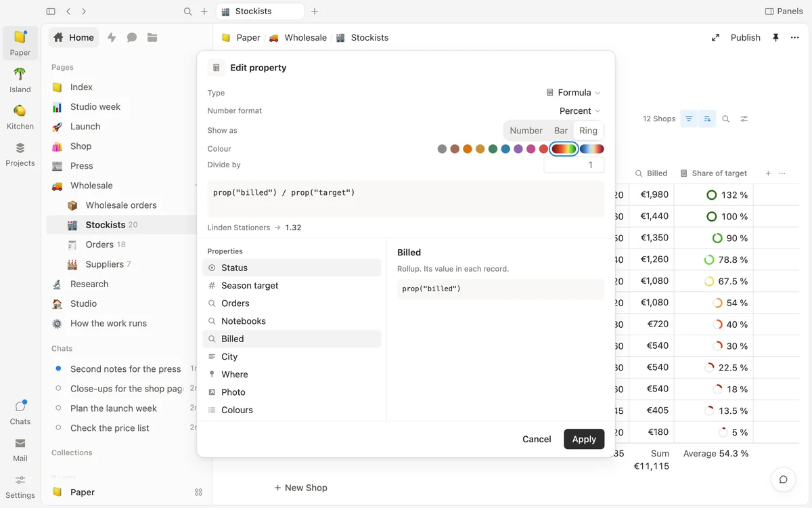812x508 pixels.
Task: Open the speech bubble chats tab
Action: click(x=132, y=37)
